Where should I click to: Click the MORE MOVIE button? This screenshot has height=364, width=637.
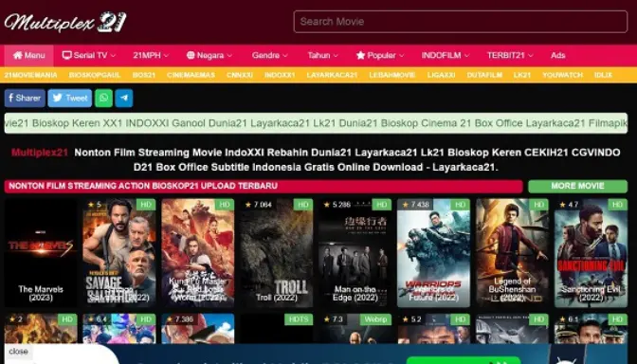coord(577,186)
